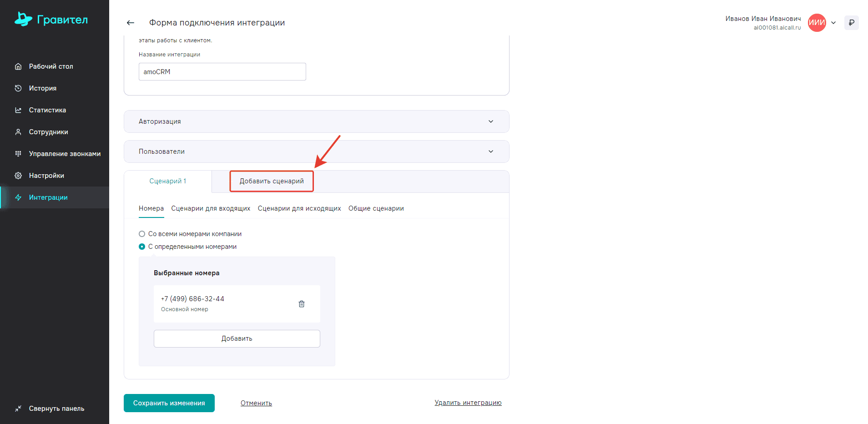The width and height of the screenshot is (868, 424).
Task: Click the 'Сохранить изменения' button
Action: [169, 403]
